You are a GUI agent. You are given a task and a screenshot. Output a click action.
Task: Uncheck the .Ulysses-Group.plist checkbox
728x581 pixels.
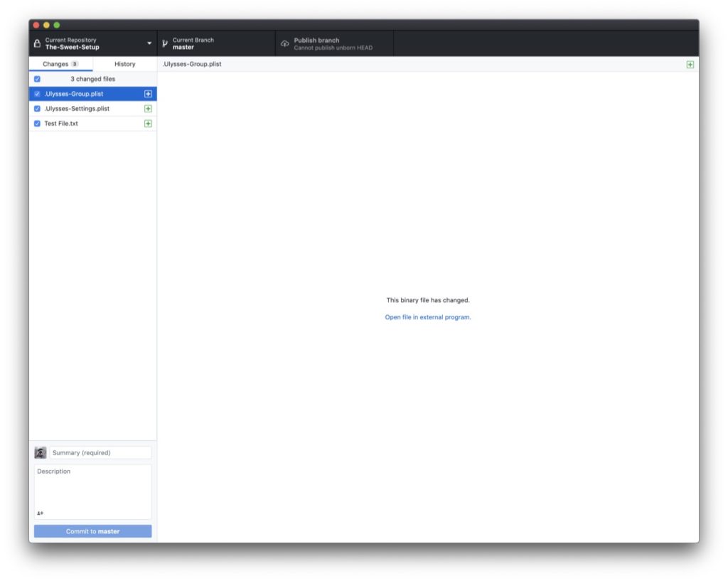pyautogui.click(x=37, y=93)
